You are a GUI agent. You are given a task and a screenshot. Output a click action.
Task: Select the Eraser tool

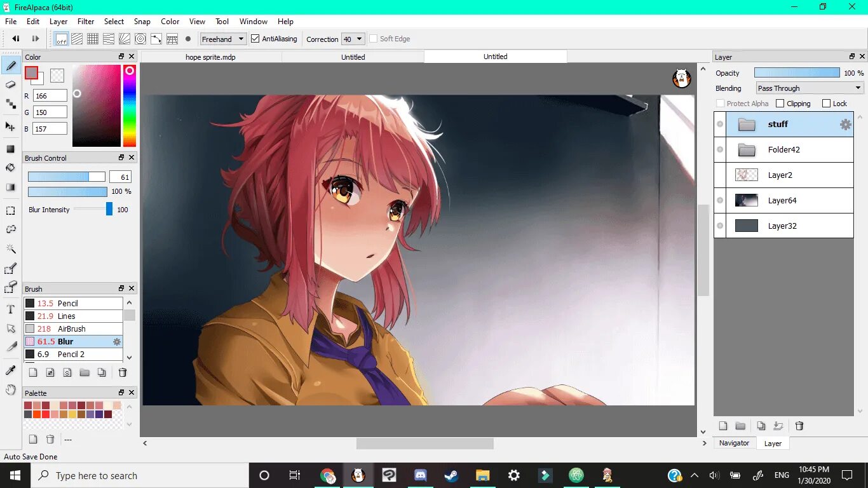(11, 85)
